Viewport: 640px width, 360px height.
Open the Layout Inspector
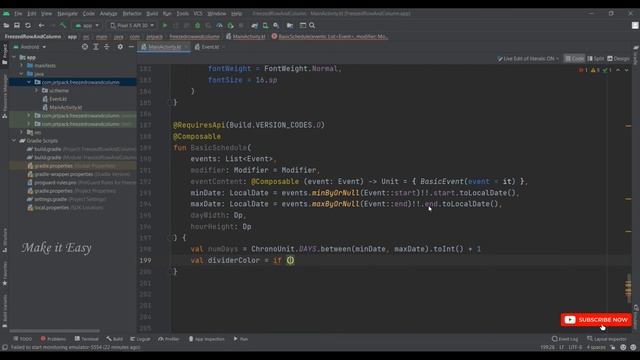pos(607,339)
